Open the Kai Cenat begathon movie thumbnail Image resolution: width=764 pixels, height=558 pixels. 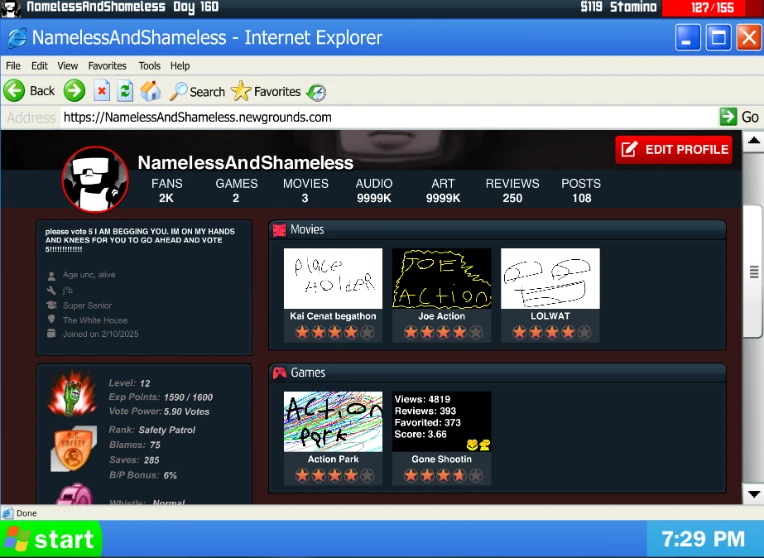point(333,279)
